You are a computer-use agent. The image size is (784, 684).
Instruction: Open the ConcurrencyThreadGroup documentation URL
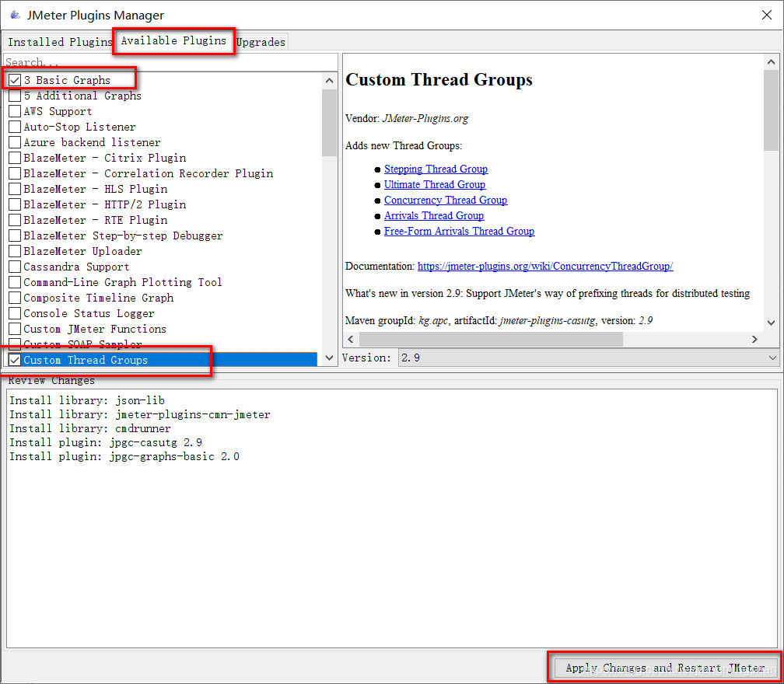coord(545,267)
